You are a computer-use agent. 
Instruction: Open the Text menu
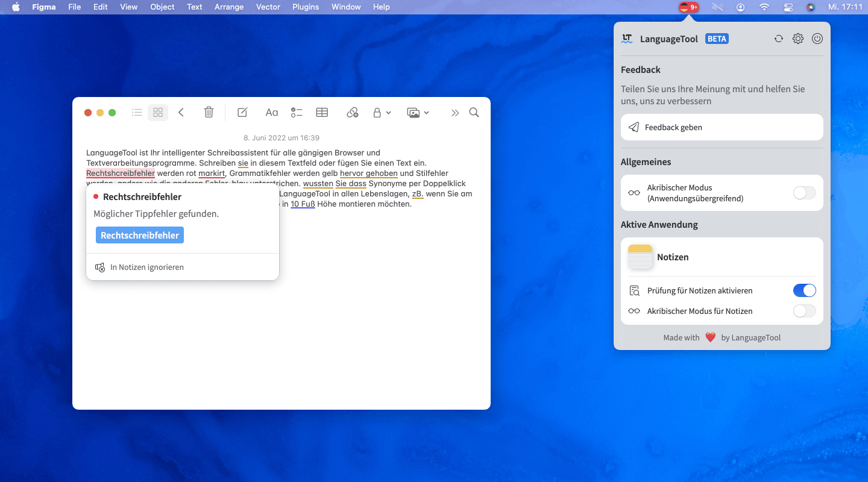coord(195,7)
